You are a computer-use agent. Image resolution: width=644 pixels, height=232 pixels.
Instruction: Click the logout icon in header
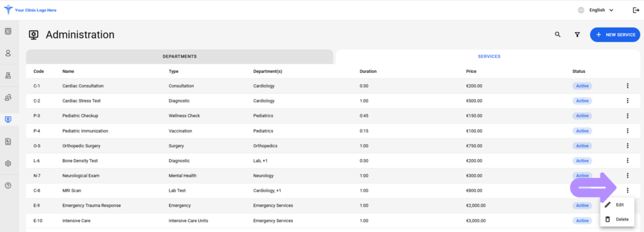pyautogui.click(x=636, y=10)
